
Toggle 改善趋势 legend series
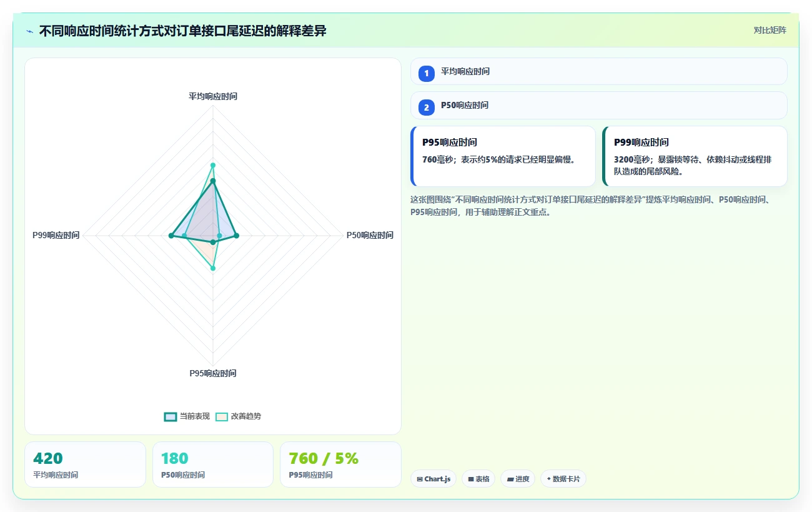238,416
